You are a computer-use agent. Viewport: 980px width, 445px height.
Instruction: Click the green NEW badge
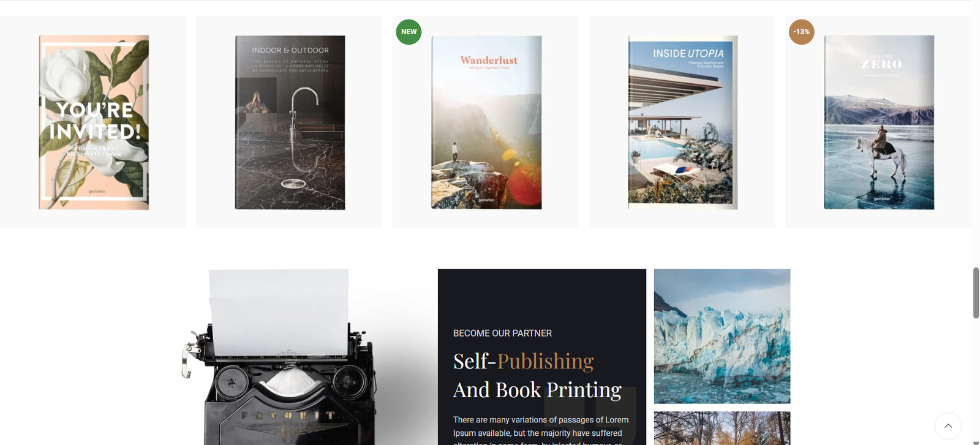click(409, 32)
